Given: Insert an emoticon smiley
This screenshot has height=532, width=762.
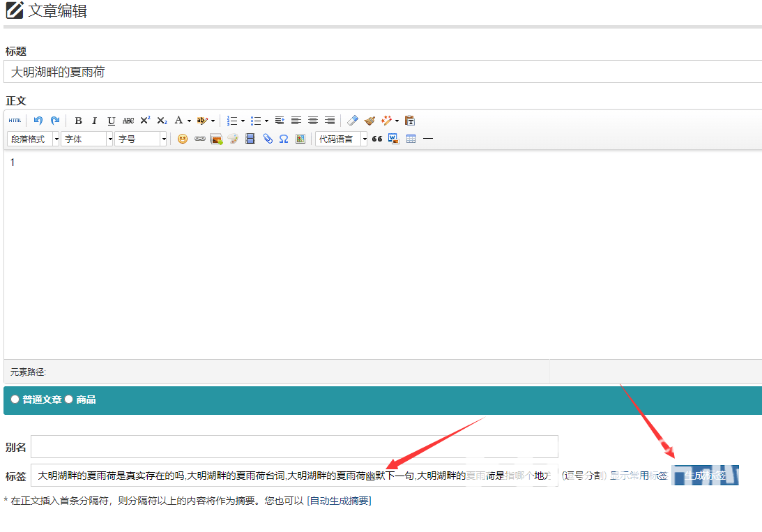Looking at the screenshot, I should pyautogui.click(x=183, y=139).
